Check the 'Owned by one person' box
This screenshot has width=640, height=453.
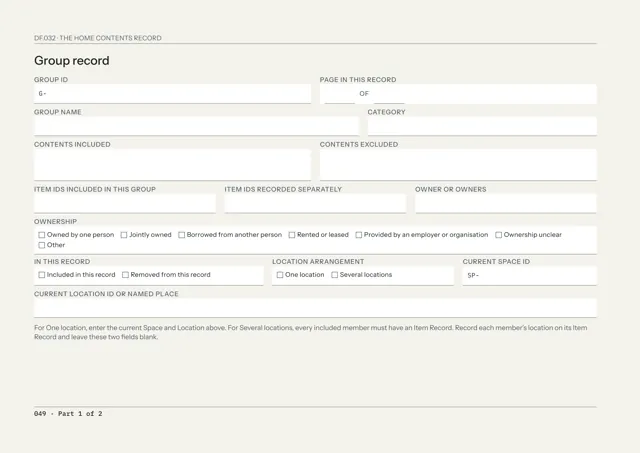click(x=42, y=235)
